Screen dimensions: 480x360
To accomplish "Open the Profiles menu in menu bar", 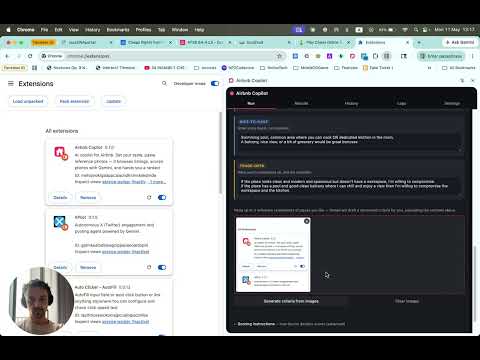I will coord(143,30).
